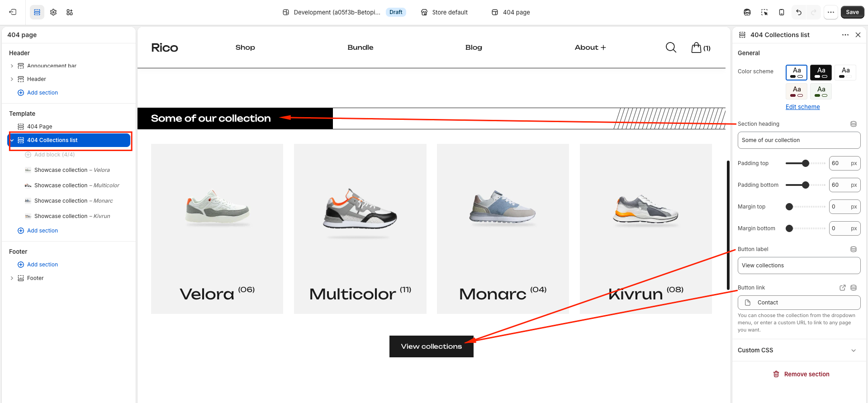This screenshot has width=868, height=403.
Task: Expand the Header section tree item
Action: click(x=12, y=79)
